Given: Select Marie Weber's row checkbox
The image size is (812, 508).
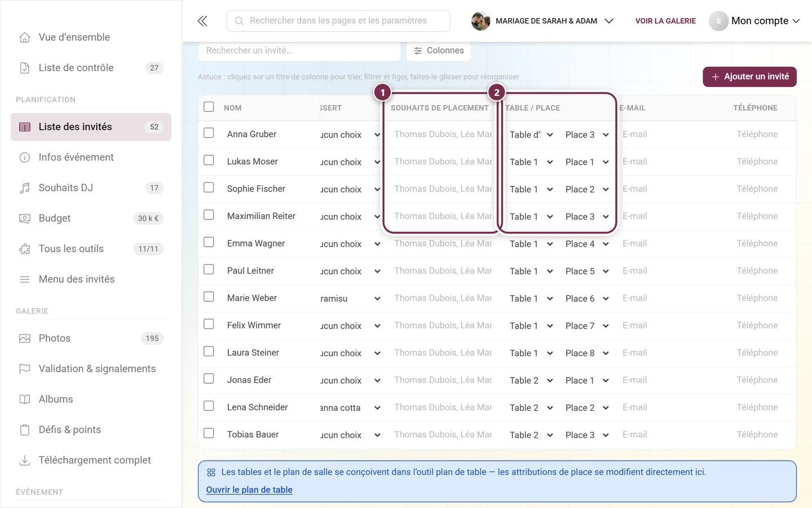Looking at the screenshot, I should click(x=209, y=297).
